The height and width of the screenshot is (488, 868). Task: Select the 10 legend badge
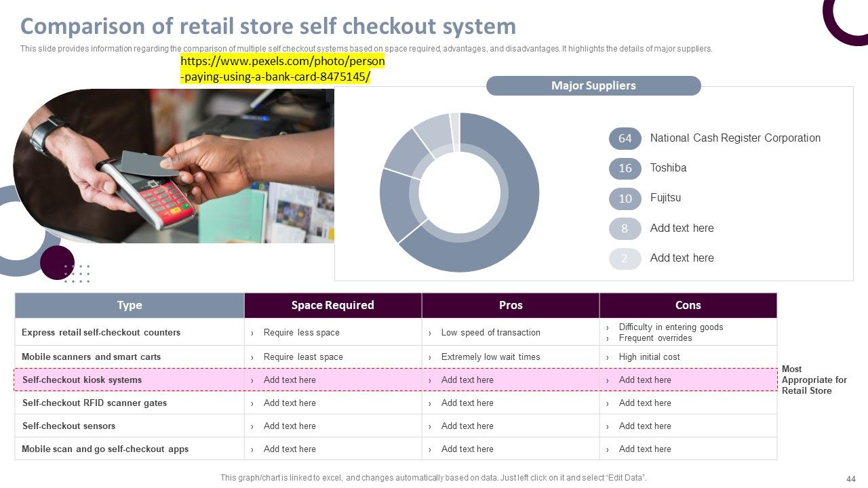point(625,199)
